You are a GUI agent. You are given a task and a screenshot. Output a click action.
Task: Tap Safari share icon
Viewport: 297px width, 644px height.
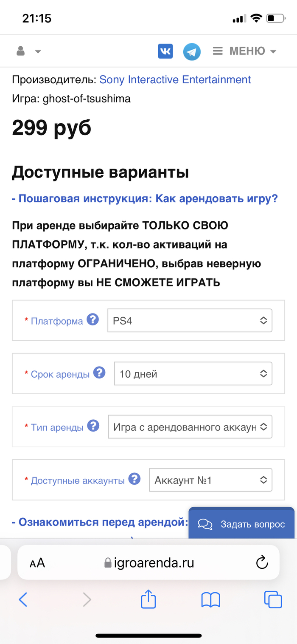coord(148,599)
